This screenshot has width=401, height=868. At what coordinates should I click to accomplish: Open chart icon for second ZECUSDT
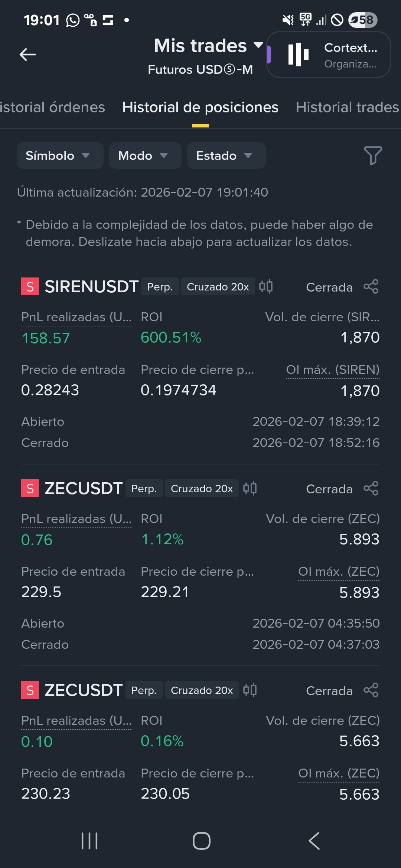[x=250, y=690]
